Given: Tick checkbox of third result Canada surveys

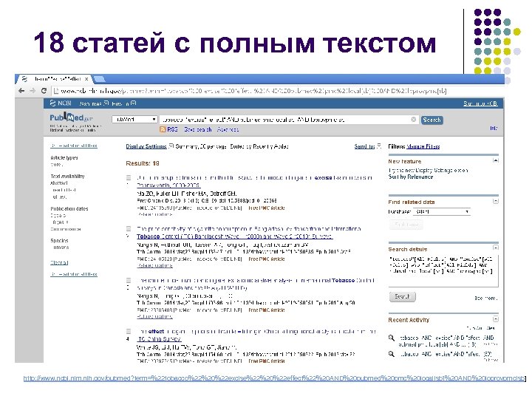Looking at the screenshot, I should point(129,280).
